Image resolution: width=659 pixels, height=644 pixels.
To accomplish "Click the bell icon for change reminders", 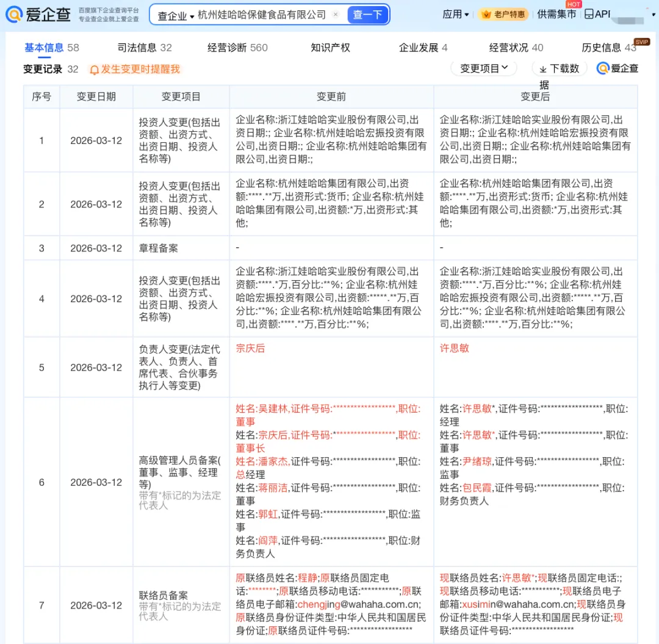I will pos(94,70).
